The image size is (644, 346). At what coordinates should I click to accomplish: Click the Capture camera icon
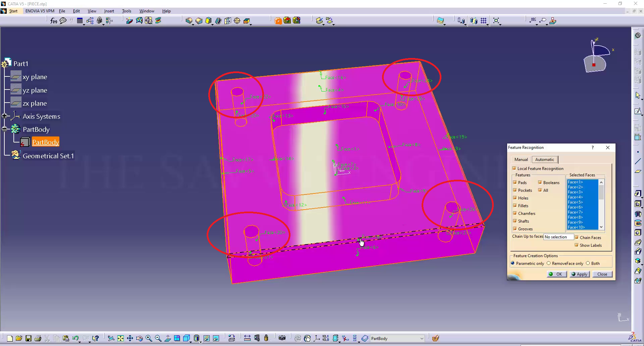click(282, 338)
